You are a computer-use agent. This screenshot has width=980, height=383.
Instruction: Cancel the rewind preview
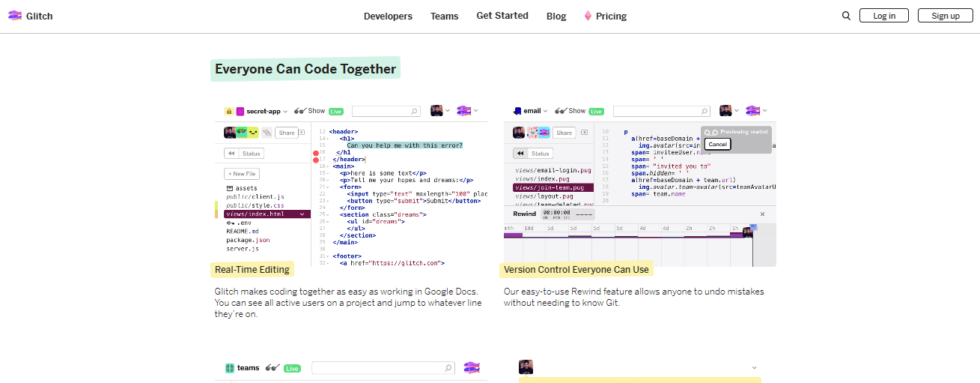[x=717, y=144]
